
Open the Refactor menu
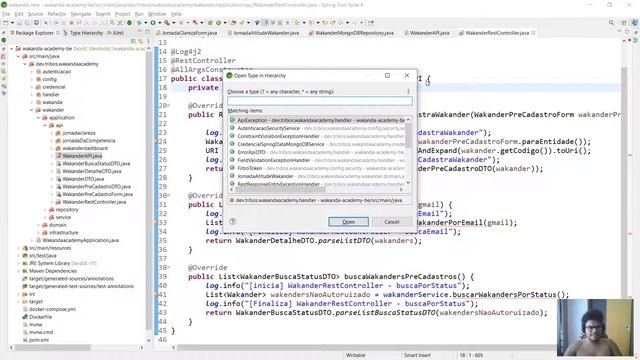point(57,14)
